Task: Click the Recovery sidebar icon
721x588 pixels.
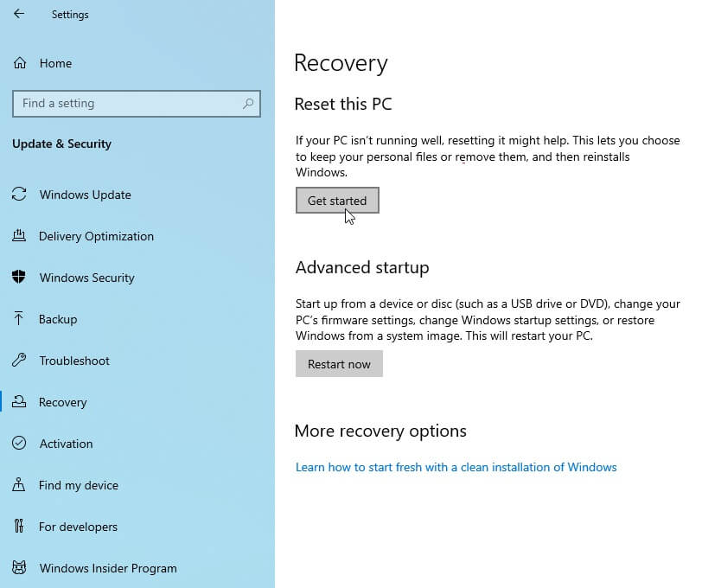Action: (19, 402)
